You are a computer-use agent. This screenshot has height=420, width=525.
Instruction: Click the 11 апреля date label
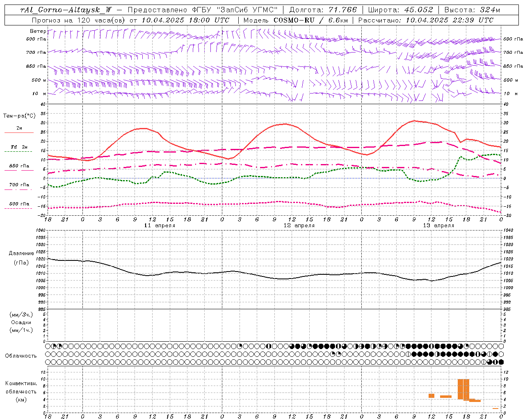(160, 226)
